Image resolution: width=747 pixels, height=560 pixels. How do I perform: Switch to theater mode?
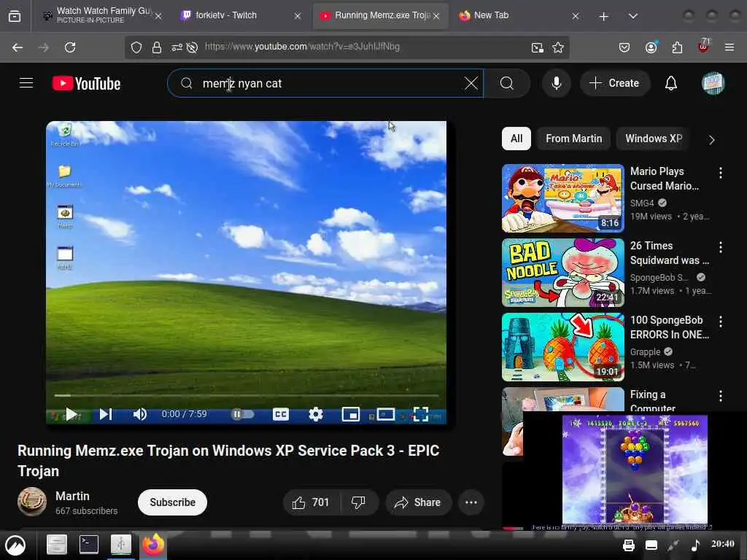coord(385,414)
